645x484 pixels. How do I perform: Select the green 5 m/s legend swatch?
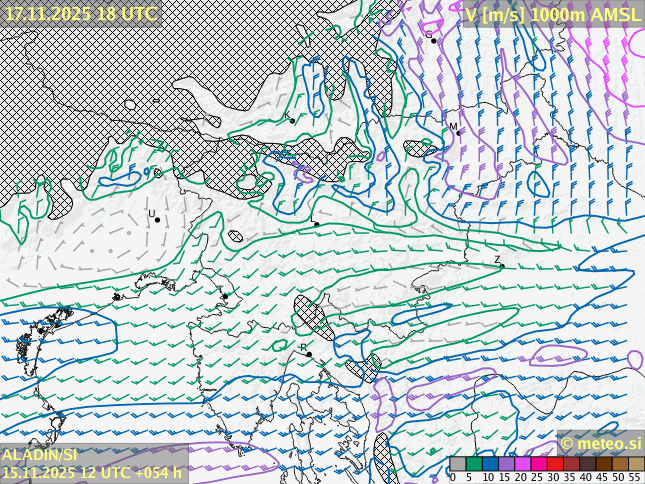coord(474,464)
